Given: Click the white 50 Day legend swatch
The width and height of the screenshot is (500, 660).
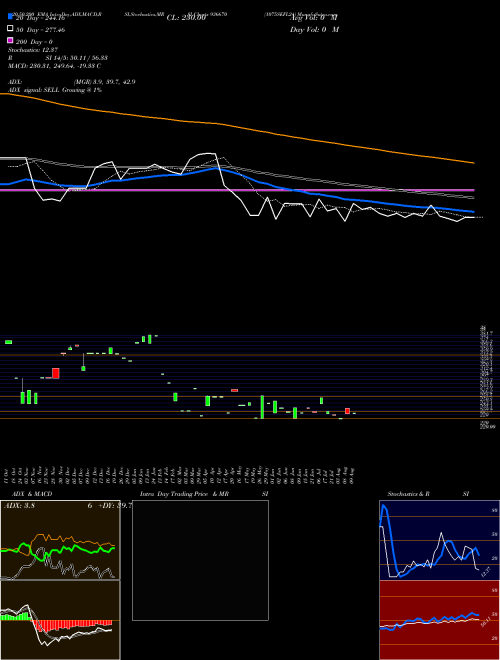Looking at the screenshot, I should [x=10, y=29].
